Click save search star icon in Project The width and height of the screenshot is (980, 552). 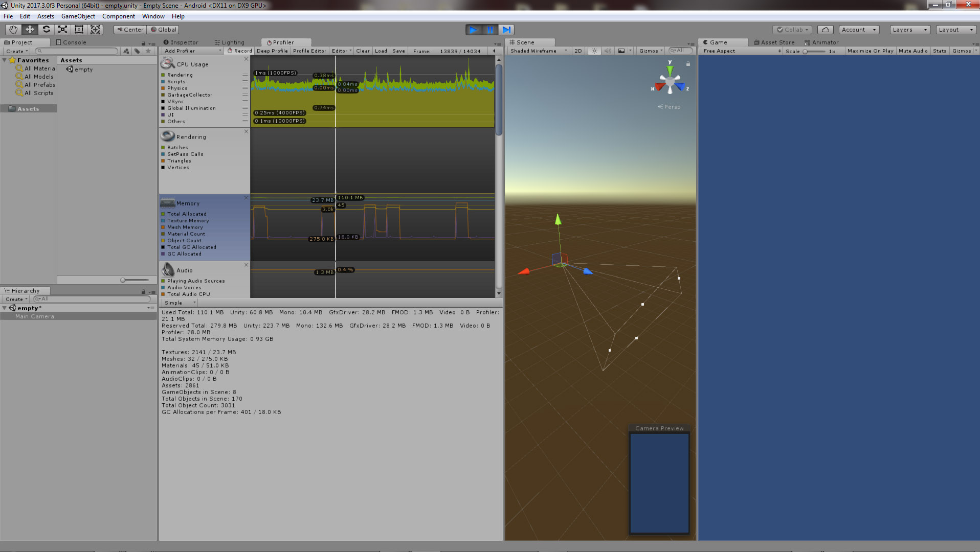pos(148,51)
